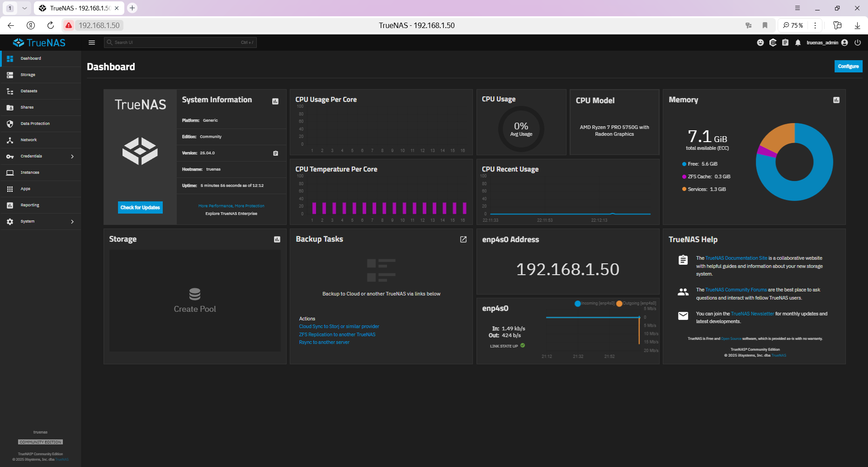
Task: Click Cloud Sync to Storj link
Action: (x=339, y=327)
